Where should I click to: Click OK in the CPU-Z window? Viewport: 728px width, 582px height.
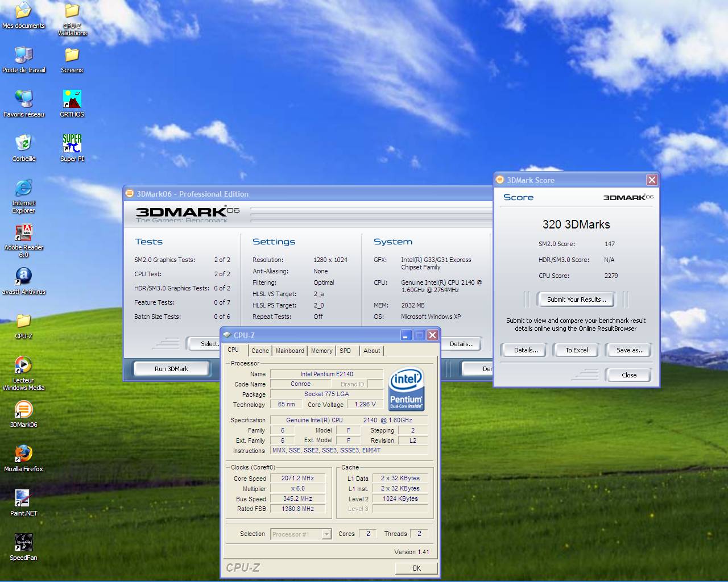coord(416,568)
